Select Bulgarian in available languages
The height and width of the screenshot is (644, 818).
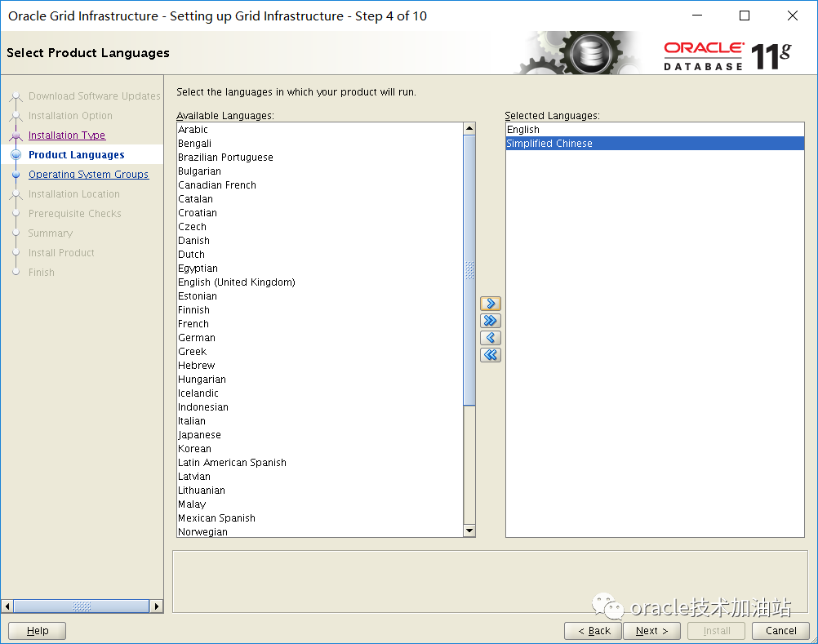pyautogui.click(x=320, y=171)
